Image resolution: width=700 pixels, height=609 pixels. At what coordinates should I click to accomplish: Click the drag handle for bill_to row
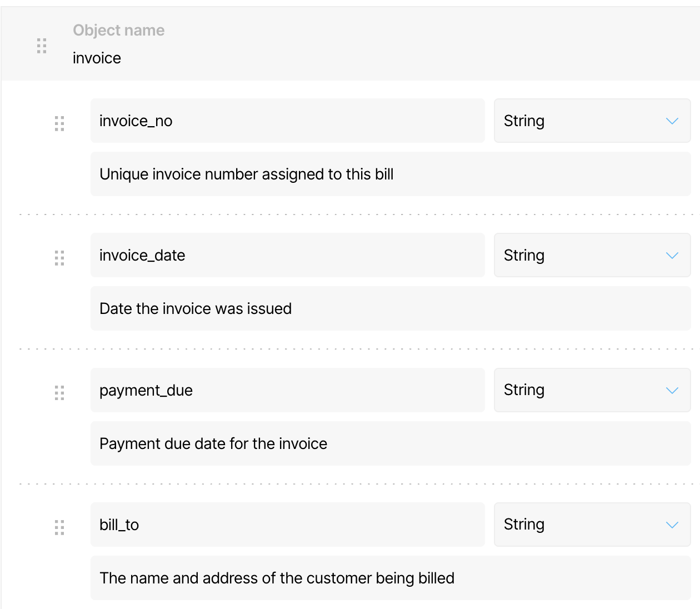[59, 527]
